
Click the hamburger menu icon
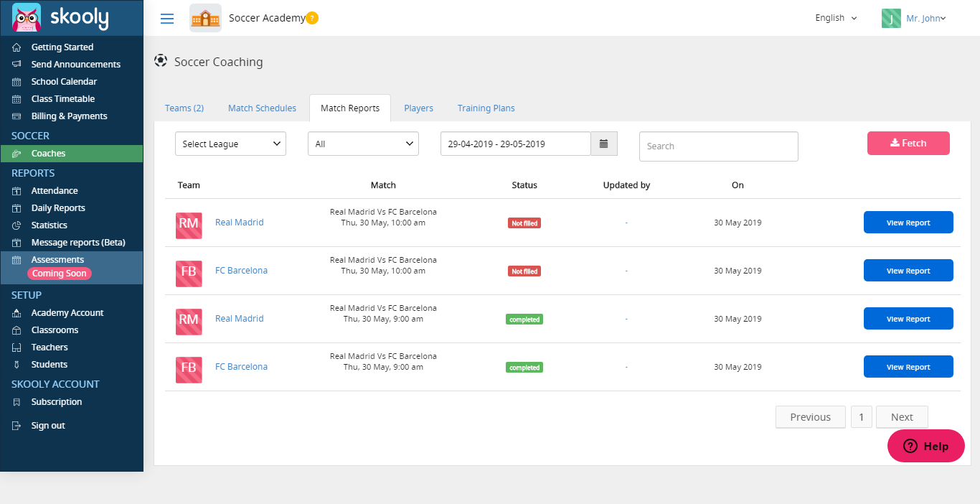coord(167,19)
